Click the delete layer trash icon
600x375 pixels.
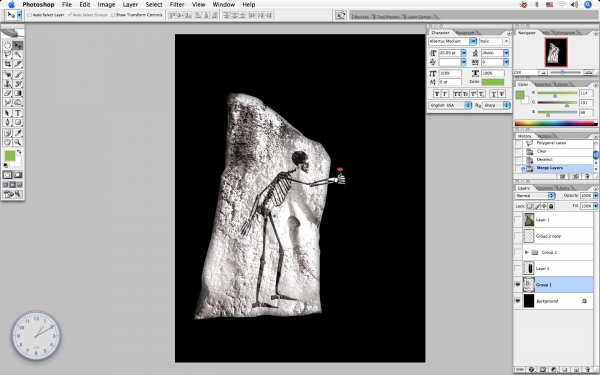588,369
